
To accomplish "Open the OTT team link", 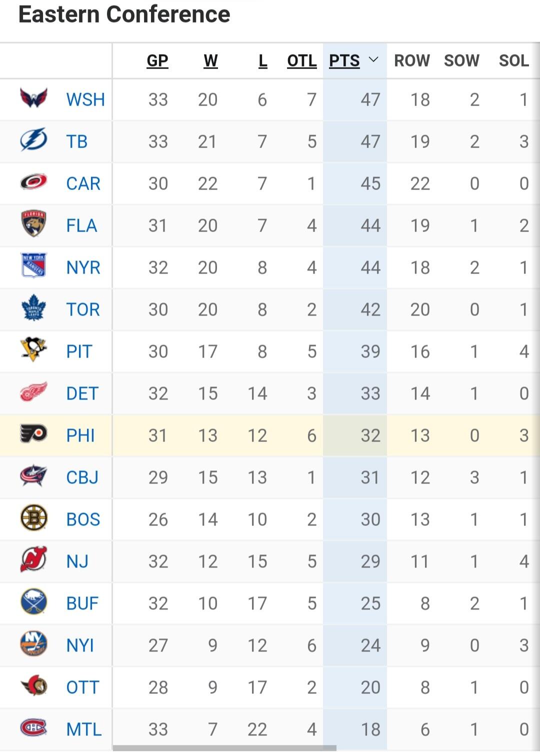I will click(82, 687).
